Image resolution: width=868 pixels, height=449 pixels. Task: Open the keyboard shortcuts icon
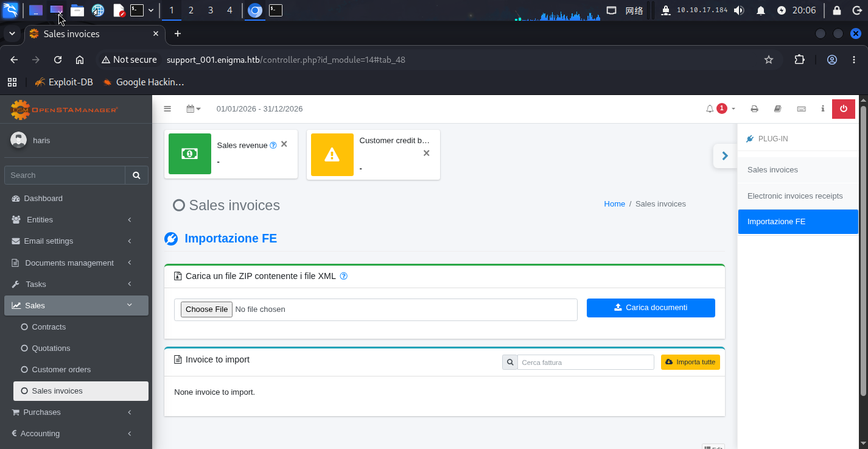tap(801, 109)
